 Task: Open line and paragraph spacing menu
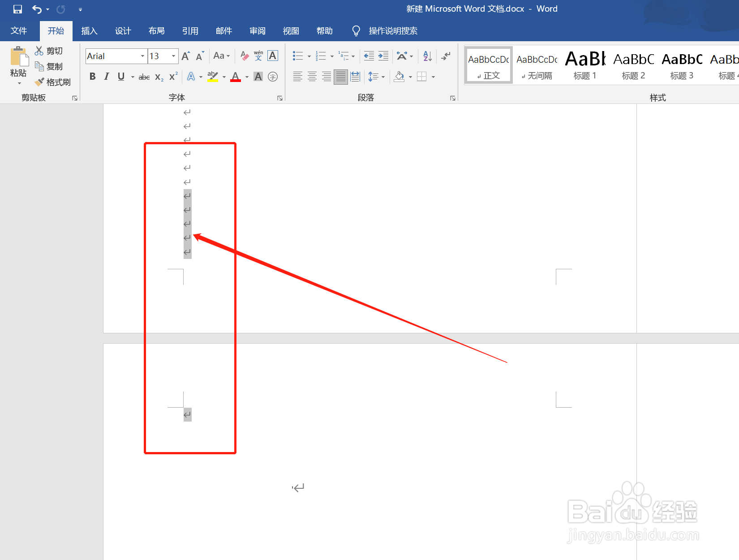[x=374, y=77]
